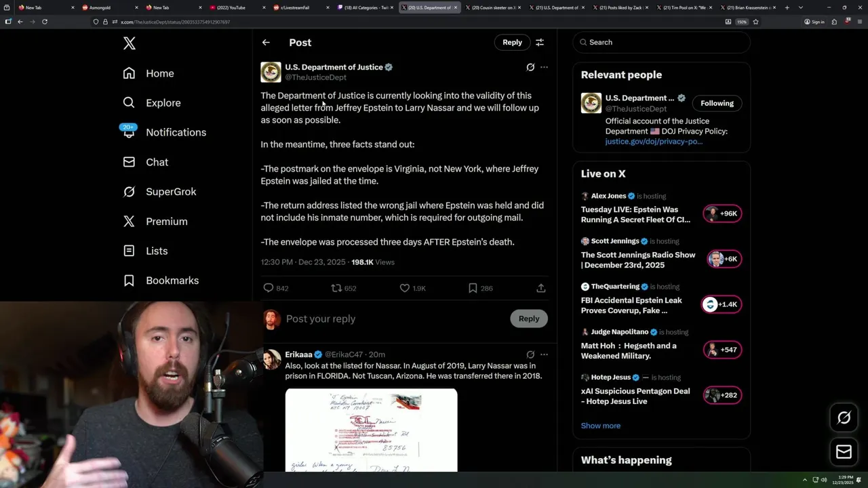This screenshot has height=488, width=868.
Task: Click the browser back arrow
Action: pos(20,22)
